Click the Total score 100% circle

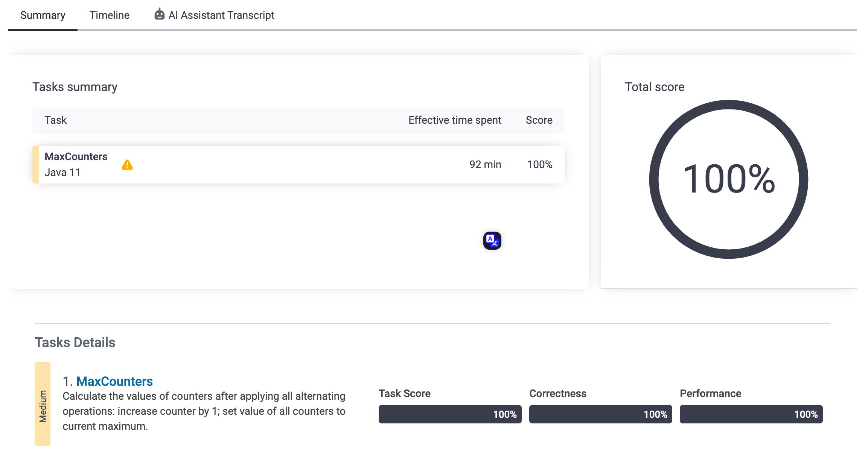click(728, 179)
